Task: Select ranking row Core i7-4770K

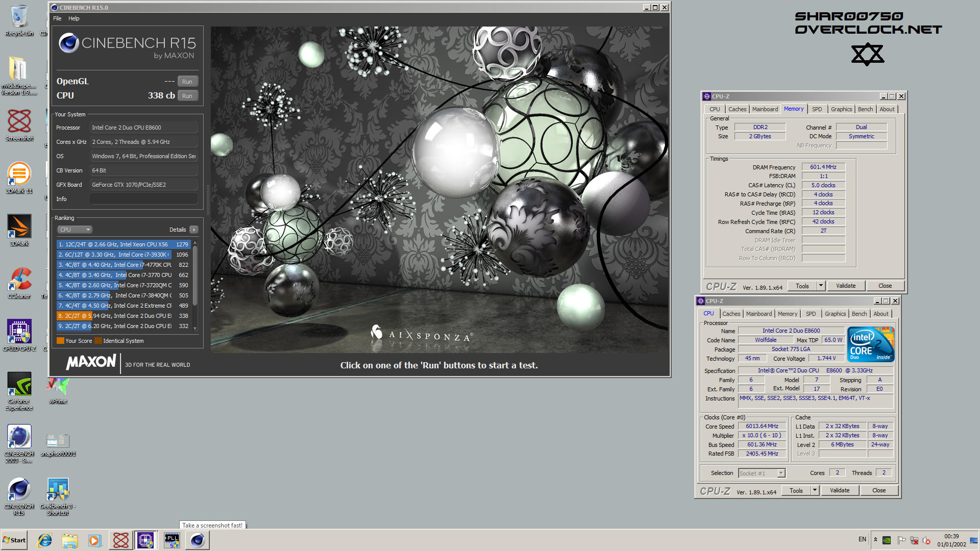Action: pos(124,265)
